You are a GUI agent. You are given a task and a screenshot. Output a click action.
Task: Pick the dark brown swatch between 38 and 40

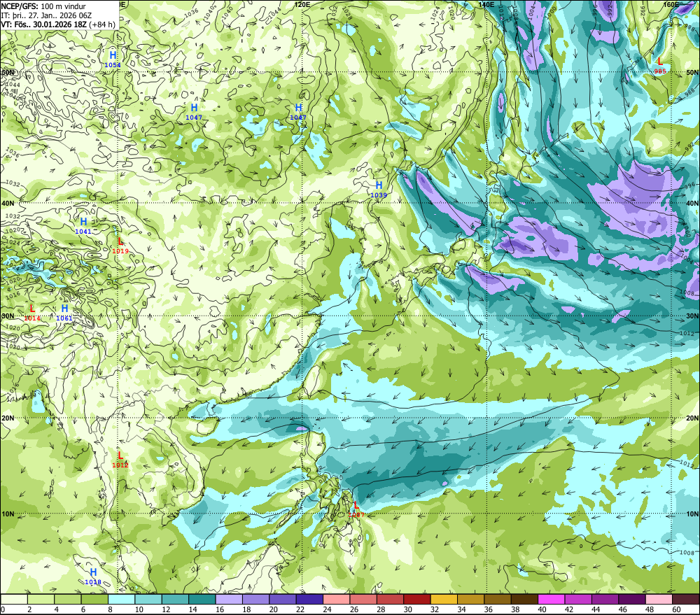pos(524,599)
